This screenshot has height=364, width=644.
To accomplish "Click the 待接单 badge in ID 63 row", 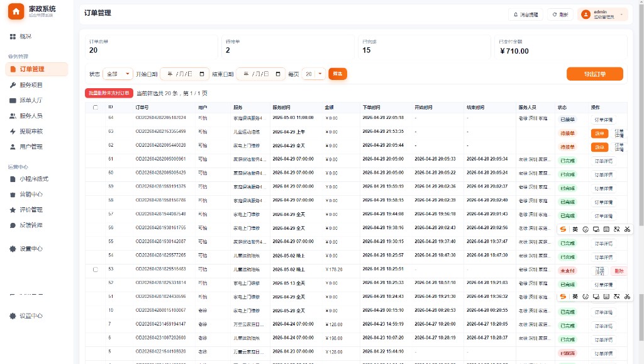I will [568, 134].
